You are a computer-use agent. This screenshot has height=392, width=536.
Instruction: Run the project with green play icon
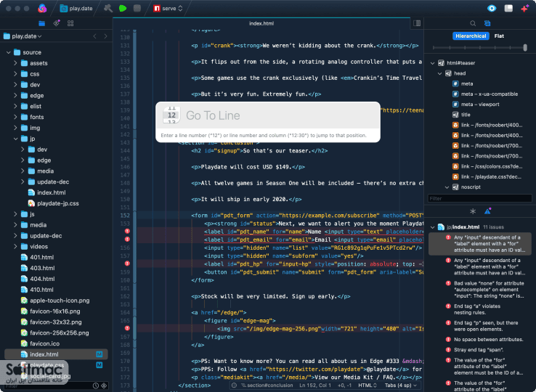(x=123, y=8)
